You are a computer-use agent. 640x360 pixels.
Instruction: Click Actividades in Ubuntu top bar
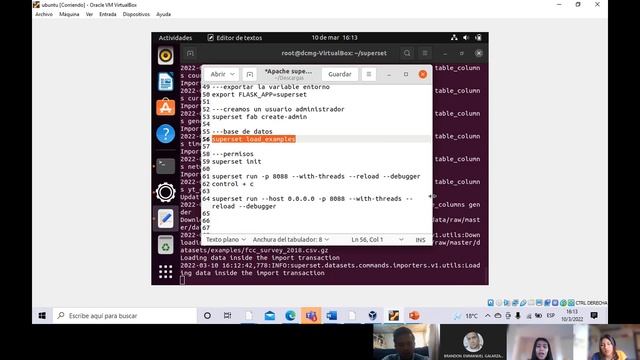(175, 38)
